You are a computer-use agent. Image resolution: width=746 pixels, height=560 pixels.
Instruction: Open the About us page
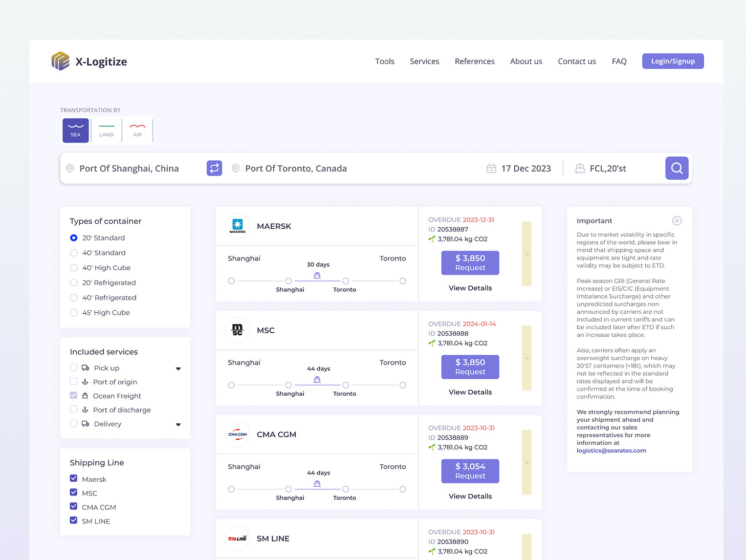(x=526, y=61)
